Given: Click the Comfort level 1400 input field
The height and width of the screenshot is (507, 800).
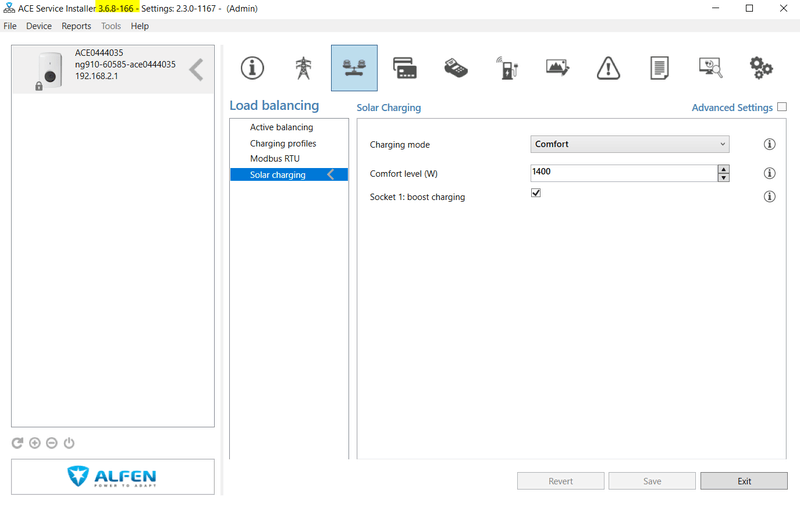Looking at the screenshot, I should coord(624,173).
